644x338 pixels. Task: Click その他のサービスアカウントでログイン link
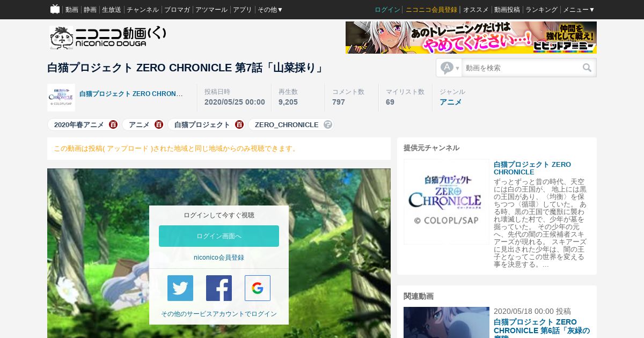[x=219, y=314]
